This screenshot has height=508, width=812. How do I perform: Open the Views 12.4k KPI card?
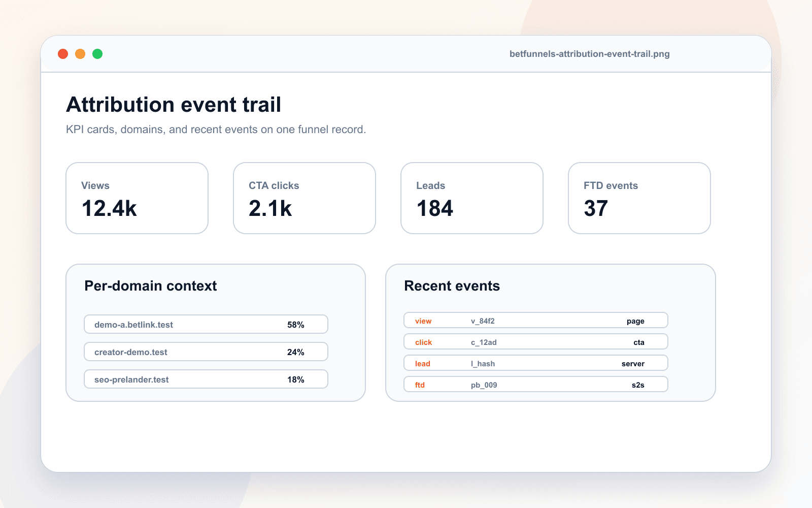[137, 198]
